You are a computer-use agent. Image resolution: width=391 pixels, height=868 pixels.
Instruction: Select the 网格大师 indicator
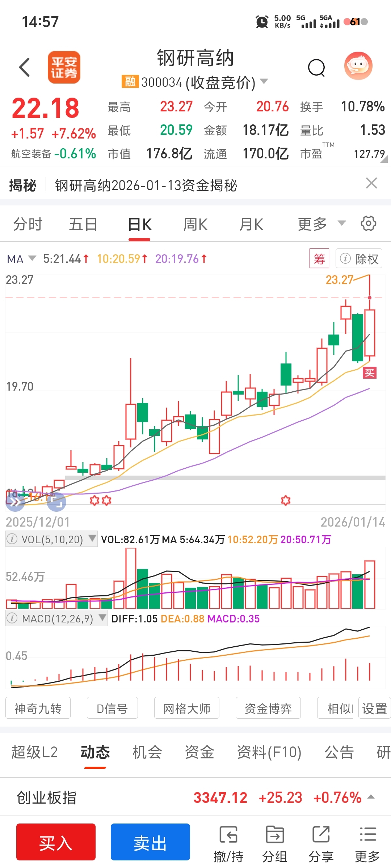[x=187, y=708]
